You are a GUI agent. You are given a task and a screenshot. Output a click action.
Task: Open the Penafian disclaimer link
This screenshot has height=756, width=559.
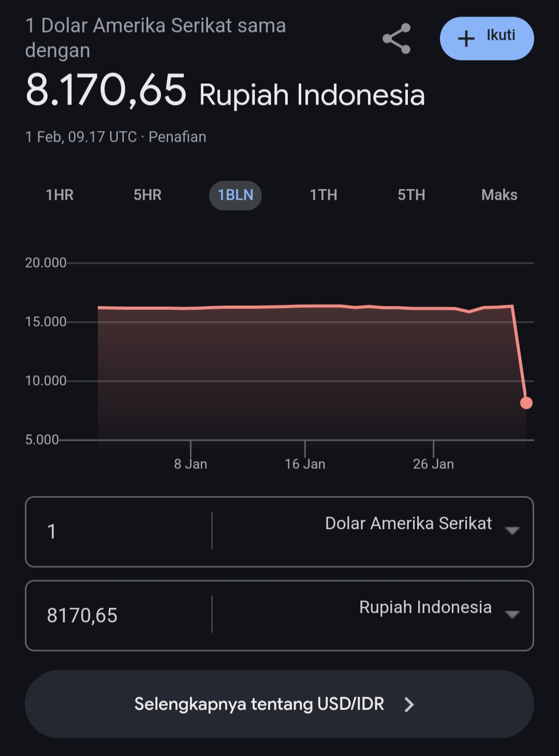[x=178, y=137]
